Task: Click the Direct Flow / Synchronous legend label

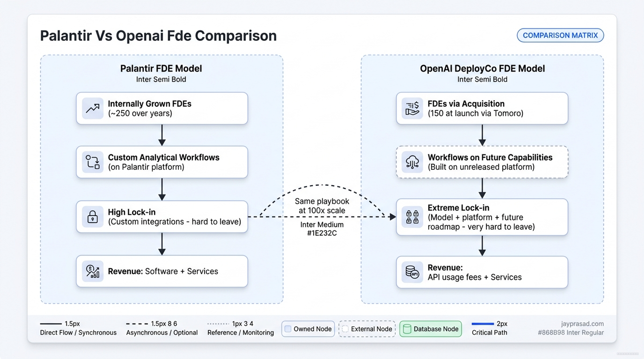Action: [x=78, y=333]
